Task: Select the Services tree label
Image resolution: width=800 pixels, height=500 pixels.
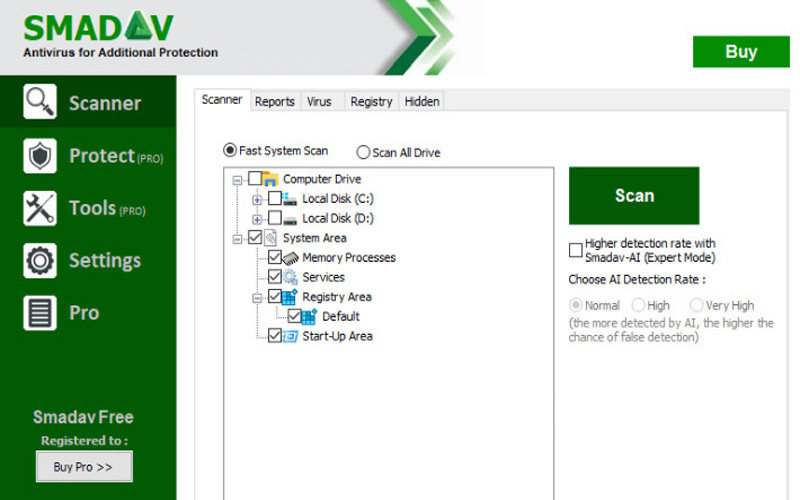Action: [323, 277]
